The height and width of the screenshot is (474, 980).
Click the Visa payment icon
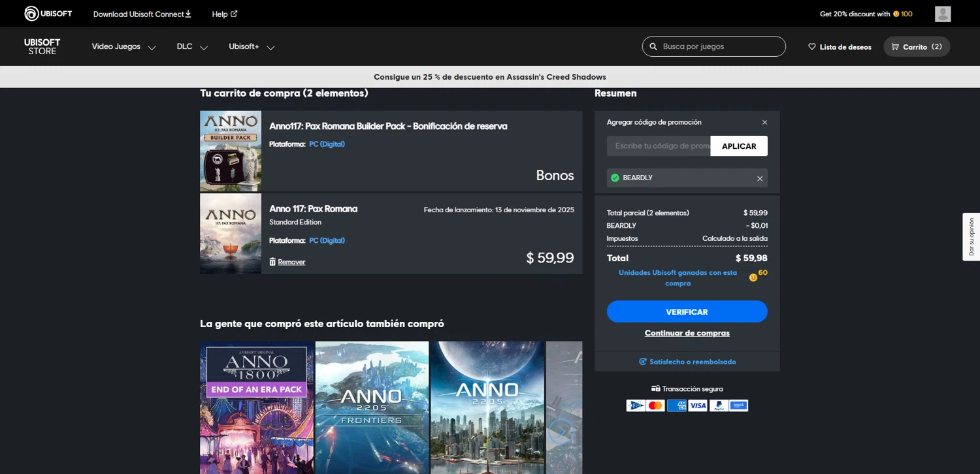coord(698,405)
